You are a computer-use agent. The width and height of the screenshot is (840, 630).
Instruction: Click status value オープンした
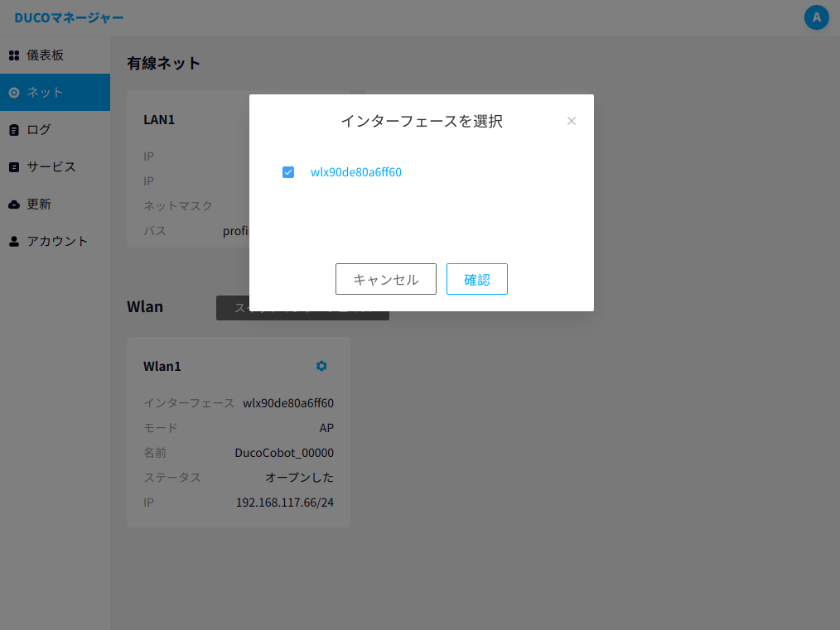tap(299, 478)
